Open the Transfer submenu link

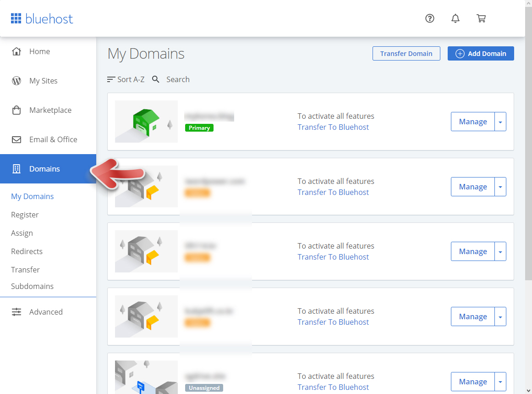(26, 270)
